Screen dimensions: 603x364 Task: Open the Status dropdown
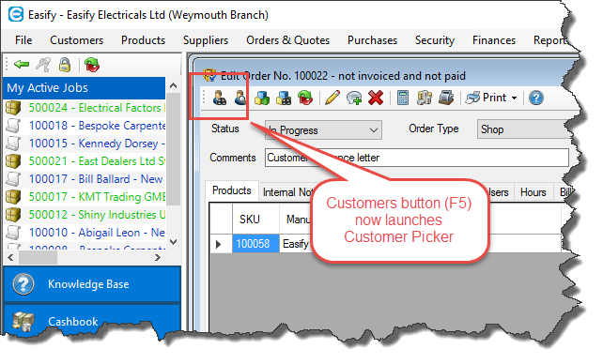(323, 129)
